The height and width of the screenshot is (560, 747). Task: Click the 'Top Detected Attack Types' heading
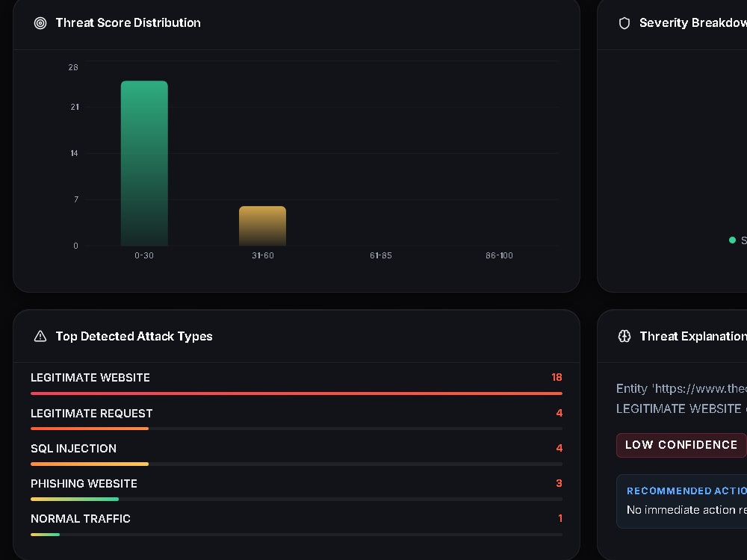pos(134,336)
